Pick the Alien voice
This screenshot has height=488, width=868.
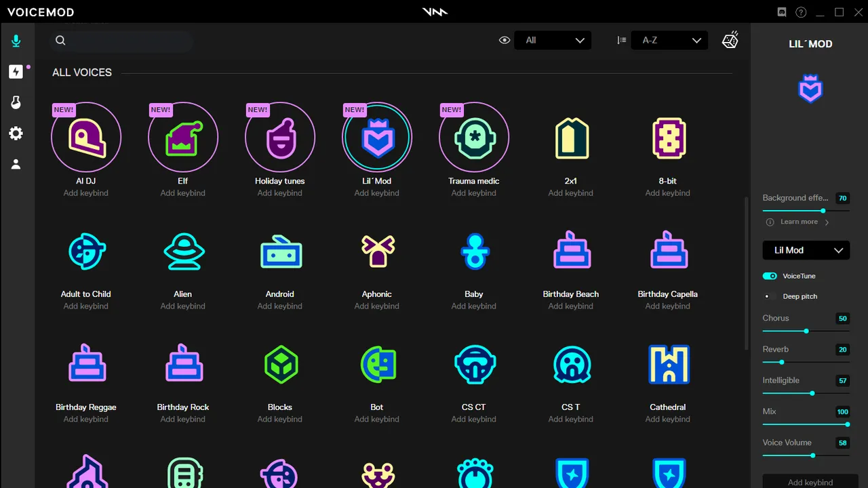(183, 251)
